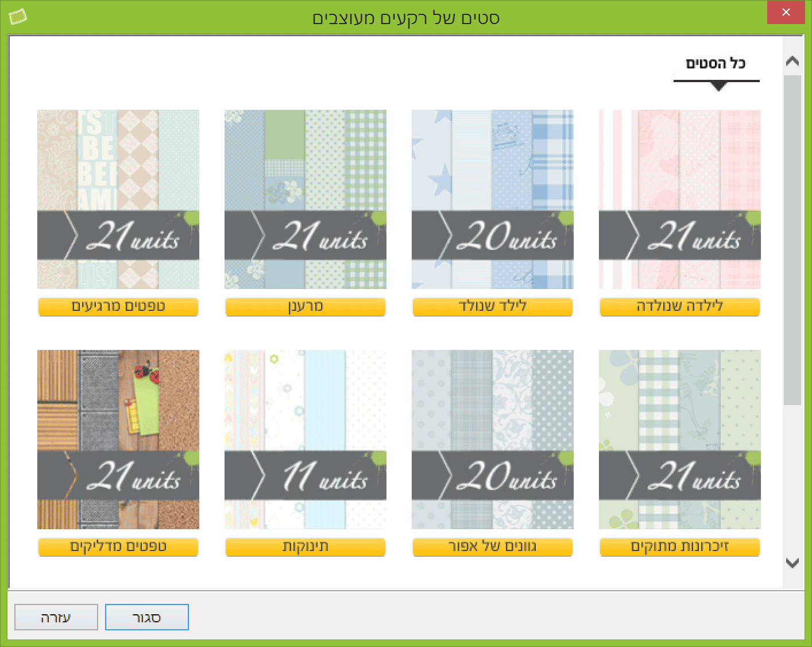Select the זיכרונות מתוקים thumbnail
The image size is (812, 647).
point(680,439)
